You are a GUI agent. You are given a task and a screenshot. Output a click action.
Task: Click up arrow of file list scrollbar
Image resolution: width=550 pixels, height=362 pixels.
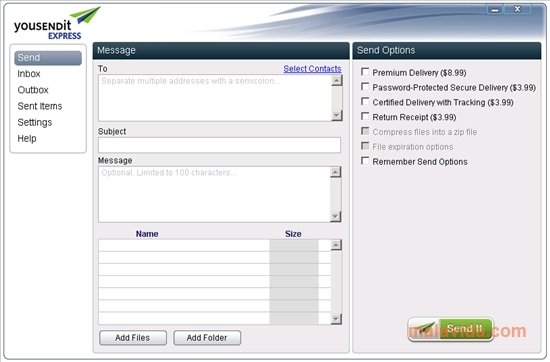[x=336, y=245]
